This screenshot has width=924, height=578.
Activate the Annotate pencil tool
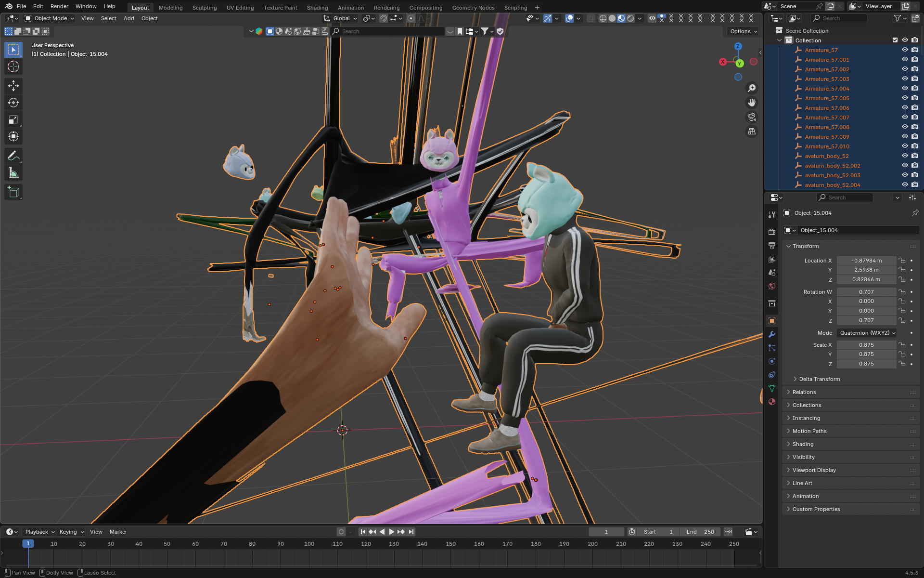click(13, 156)
